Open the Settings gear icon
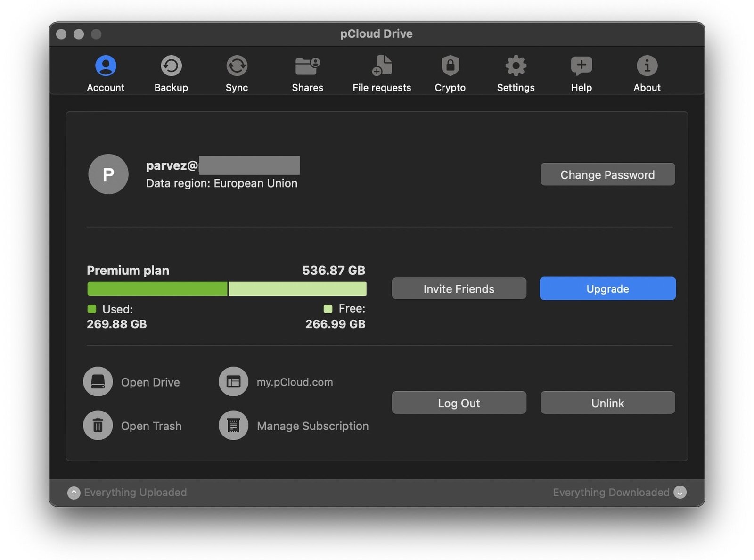This screenshot has height=560, width=754. (x=516, y=66)
